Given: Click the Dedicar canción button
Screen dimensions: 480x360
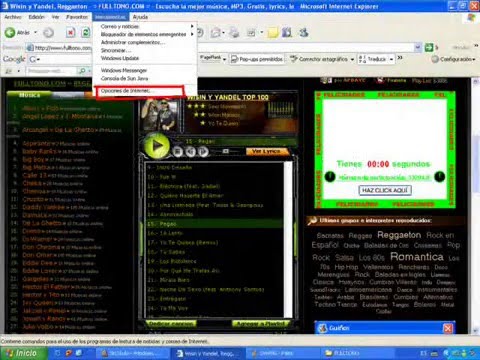Looking at the screenshot, I should click(171, 323).
